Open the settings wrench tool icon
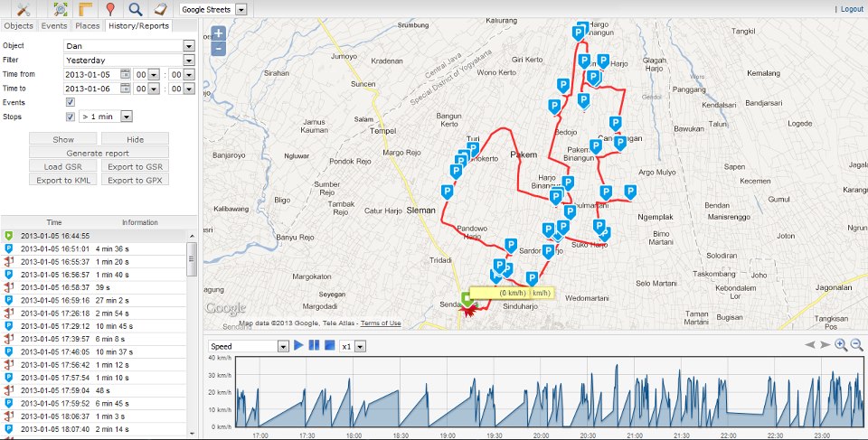Image resolution: width=868 pixels, height=440 pixels. 24,9
